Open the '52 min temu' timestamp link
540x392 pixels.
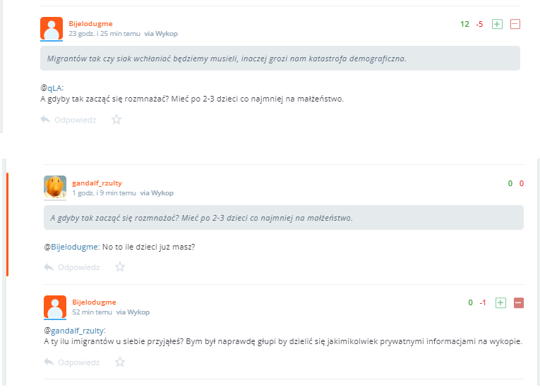[x=92, y=312]
